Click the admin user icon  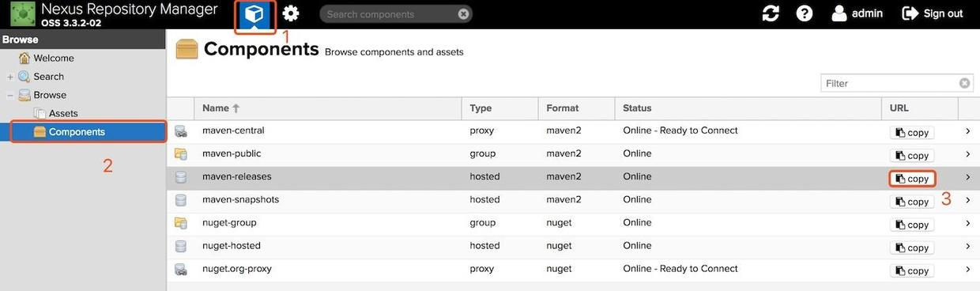point(839,13)
